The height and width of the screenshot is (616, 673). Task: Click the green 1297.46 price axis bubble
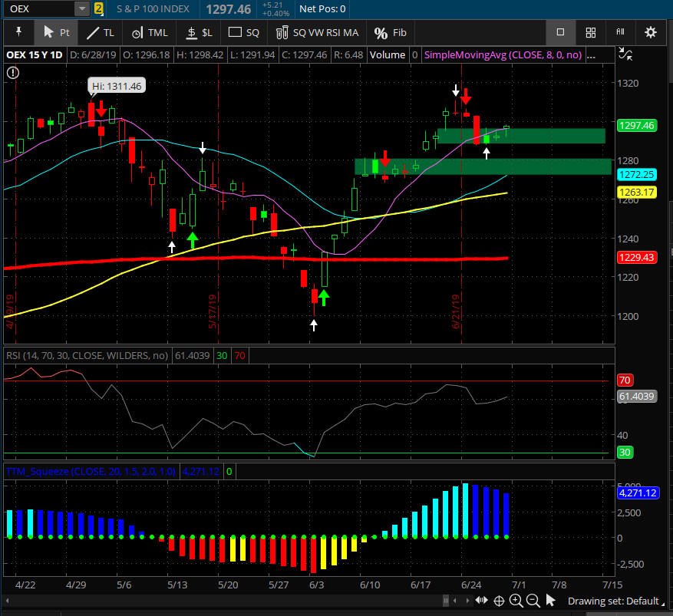pos(636,125)
